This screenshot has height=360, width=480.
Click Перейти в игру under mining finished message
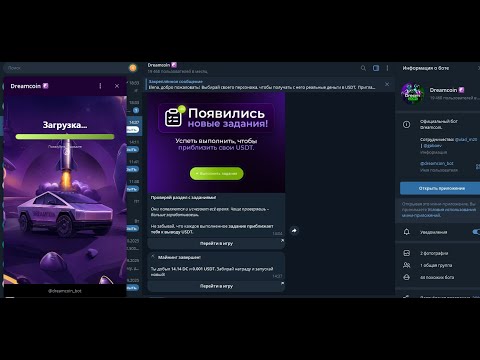pyautogui.click(x=216, y=286)
